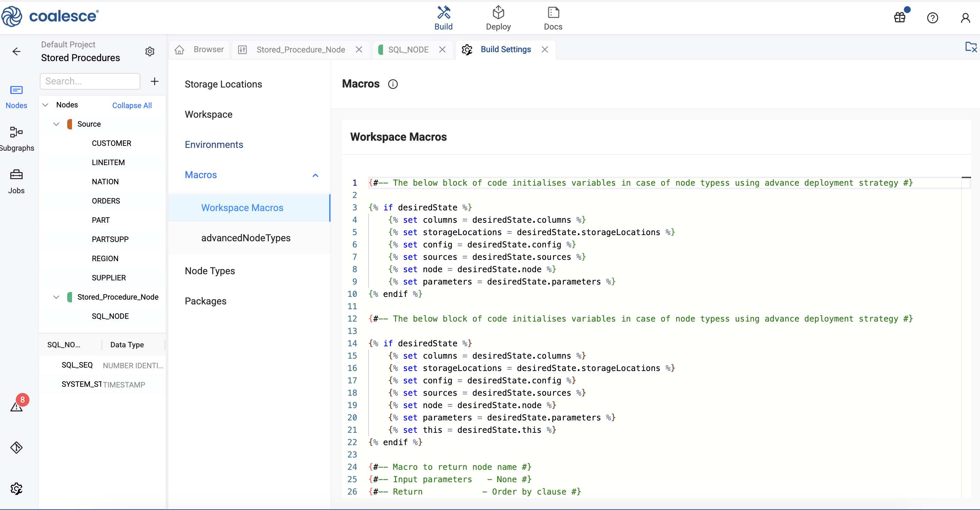The height and width of the screenshot is (510, 980).
Task: Select the SUPPLIER source node
Action: pos(108,278)
